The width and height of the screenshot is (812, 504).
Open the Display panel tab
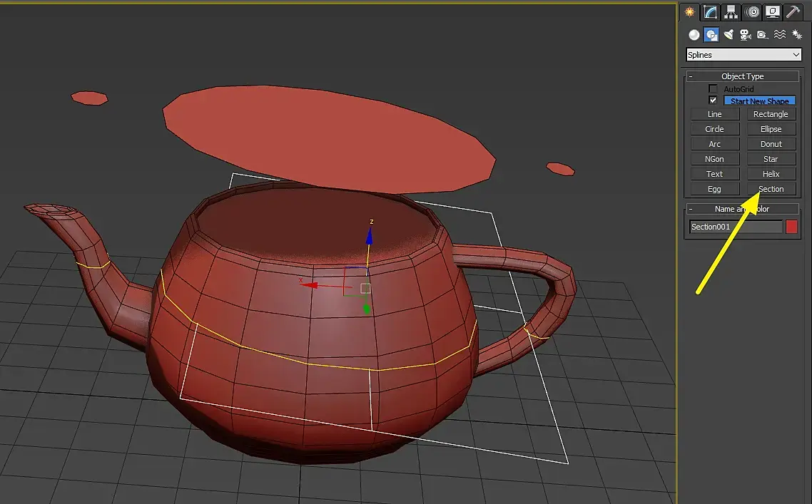773,12
